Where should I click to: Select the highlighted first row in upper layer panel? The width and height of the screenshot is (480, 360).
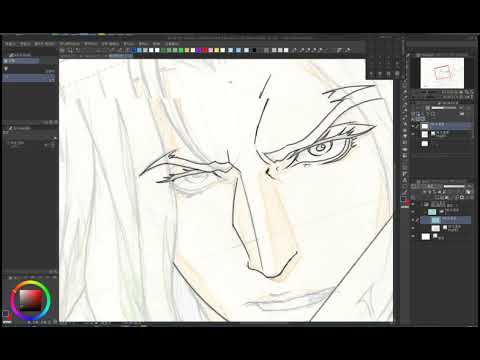[x=446, y=126]
